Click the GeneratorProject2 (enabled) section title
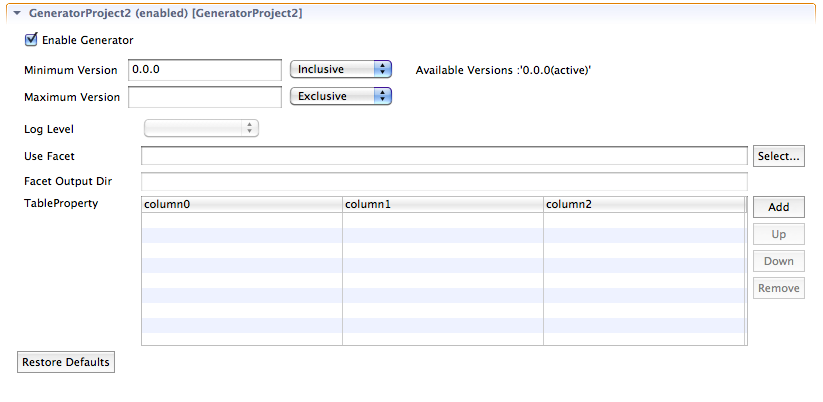The height and width of the screenshot is (402, 823). pos(165,14)
